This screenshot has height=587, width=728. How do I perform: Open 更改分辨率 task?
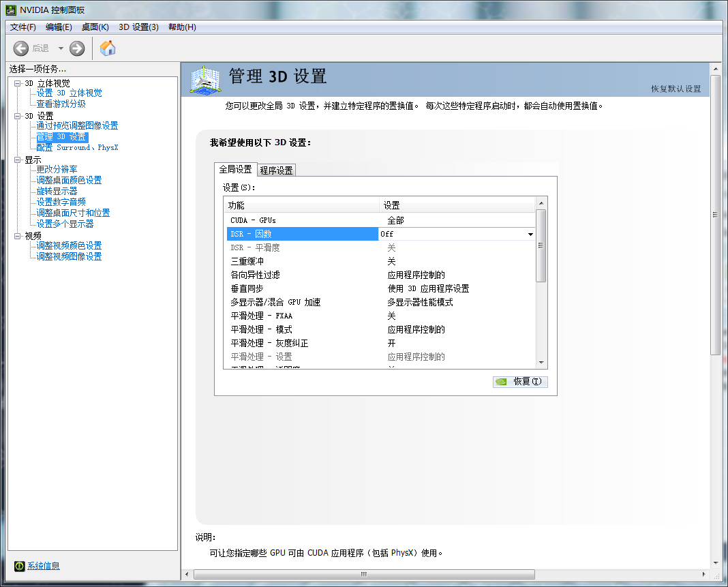(x=57, y=169)
